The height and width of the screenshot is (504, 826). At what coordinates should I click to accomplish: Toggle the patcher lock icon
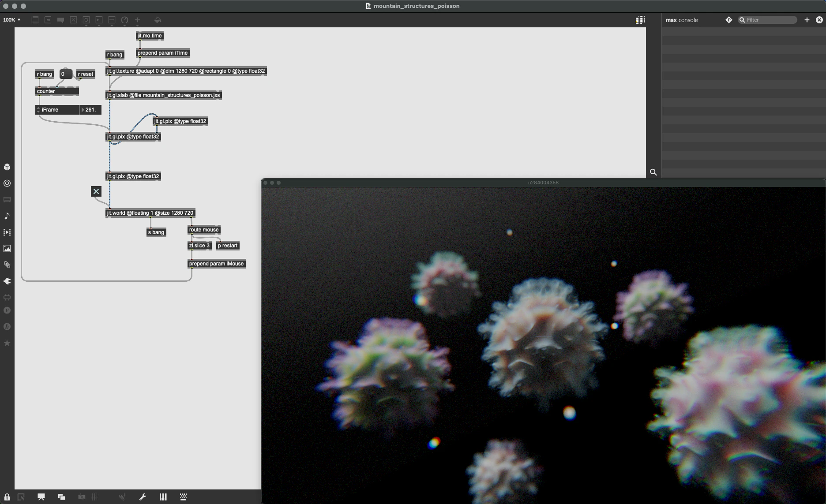pos(7,497)
